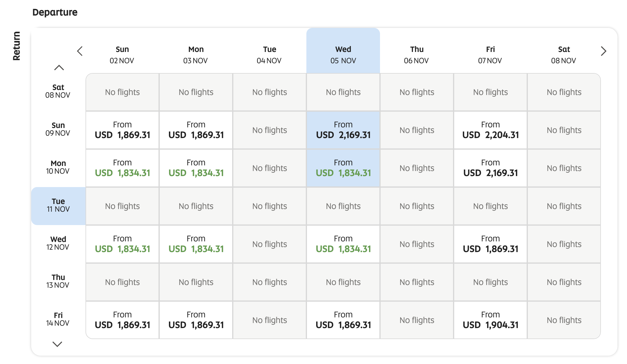Choose Fri 07 NOV to Wed 12 NOV USD 1,869.31
Image resolution: width=627 pixels, height=364 pixels.
490,244
